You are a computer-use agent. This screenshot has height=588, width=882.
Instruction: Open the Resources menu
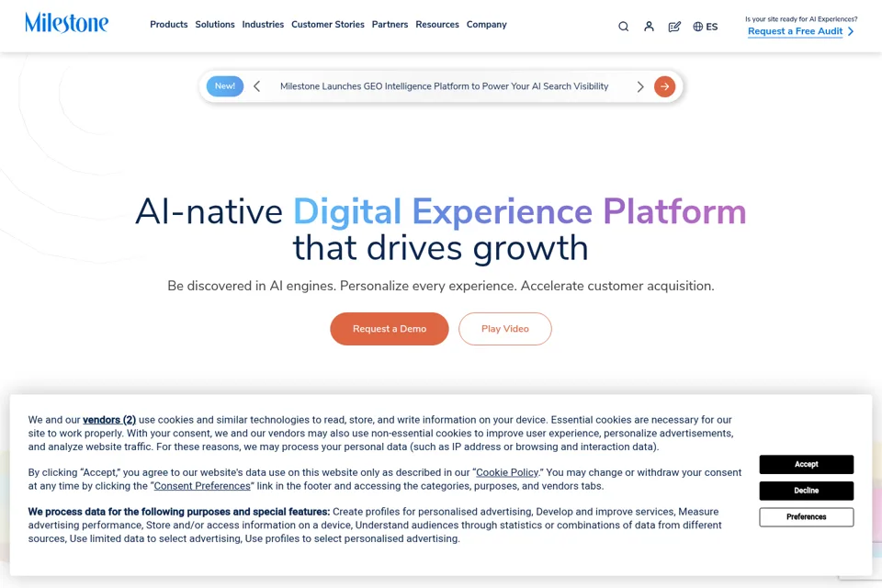tap(437, 24)
